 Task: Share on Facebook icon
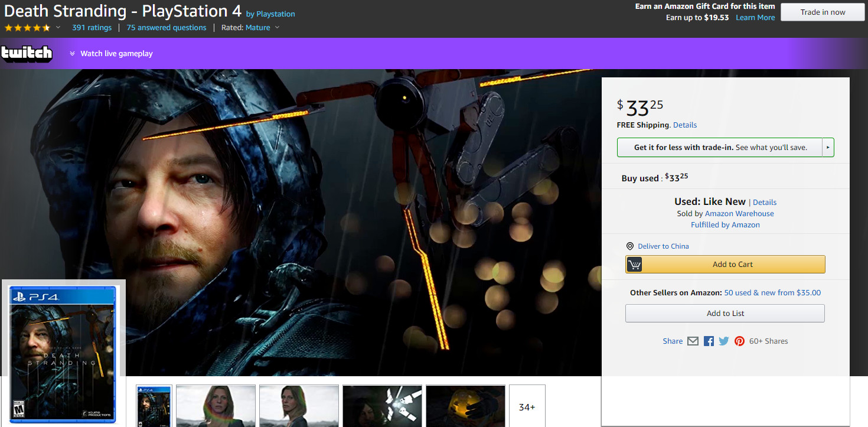coord(709,341)
